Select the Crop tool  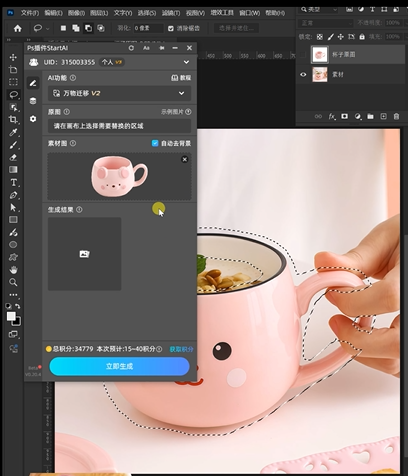pyautogui.click(x=13, y=119)
